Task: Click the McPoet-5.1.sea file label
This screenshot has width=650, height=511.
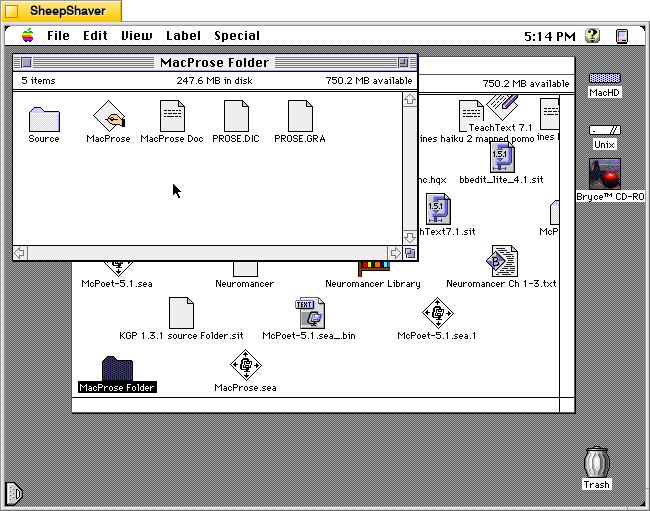Action: (x=117, y=284)
